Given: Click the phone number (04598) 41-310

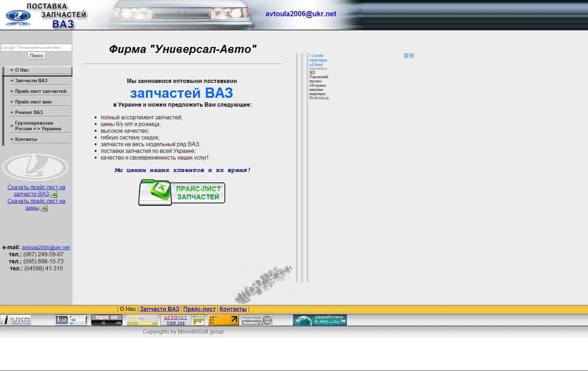Looking at the screenshot, I should click(44, 269).
